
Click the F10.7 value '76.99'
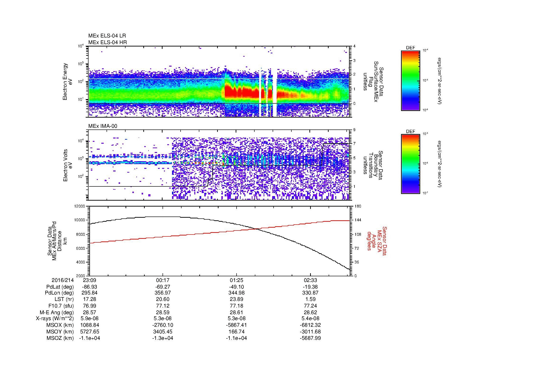(90, 306)
